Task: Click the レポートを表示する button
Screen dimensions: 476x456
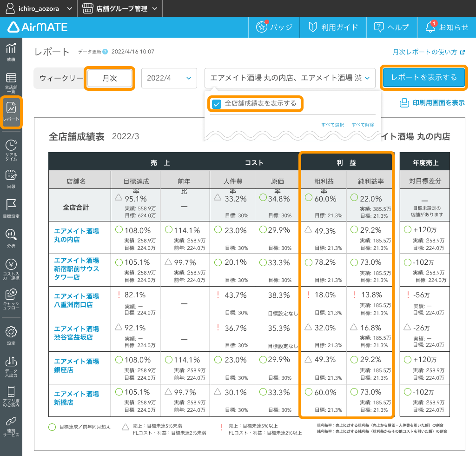Action: click(424, 77)
